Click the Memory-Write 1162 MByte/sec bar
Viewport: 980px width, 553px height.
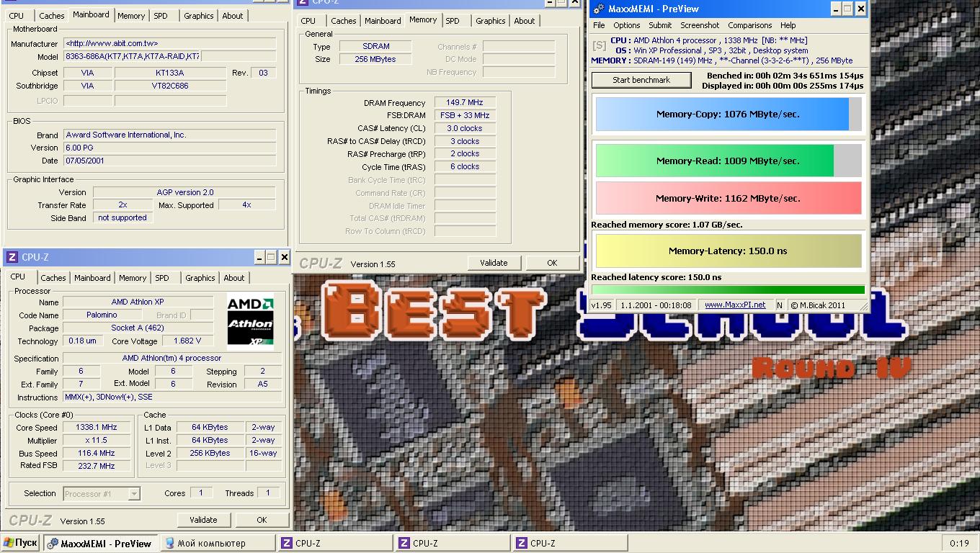tap(729, 198)
